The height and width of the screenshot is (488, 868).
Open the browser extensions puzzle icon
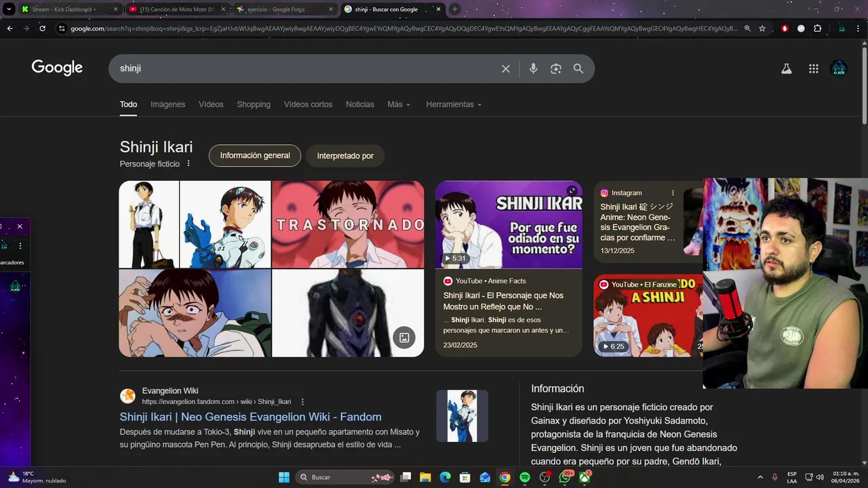coord(818,28)
